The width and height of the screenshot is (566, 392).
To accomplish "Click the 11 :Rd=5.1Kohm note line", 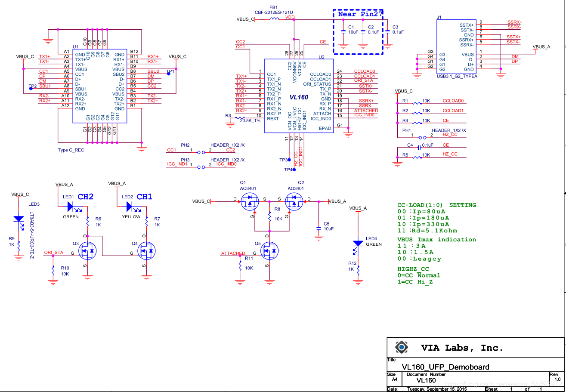I will click(427, 231).
